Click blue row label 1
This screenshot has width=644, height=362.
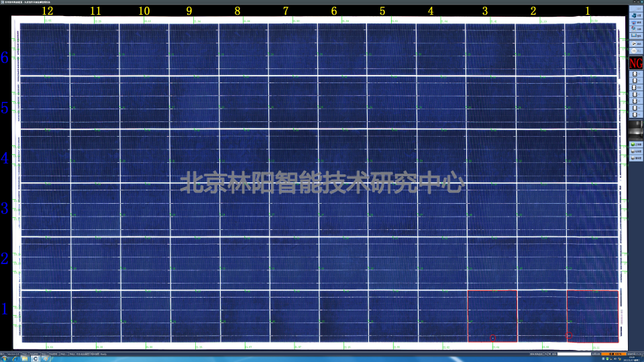[x=5, y=308]
